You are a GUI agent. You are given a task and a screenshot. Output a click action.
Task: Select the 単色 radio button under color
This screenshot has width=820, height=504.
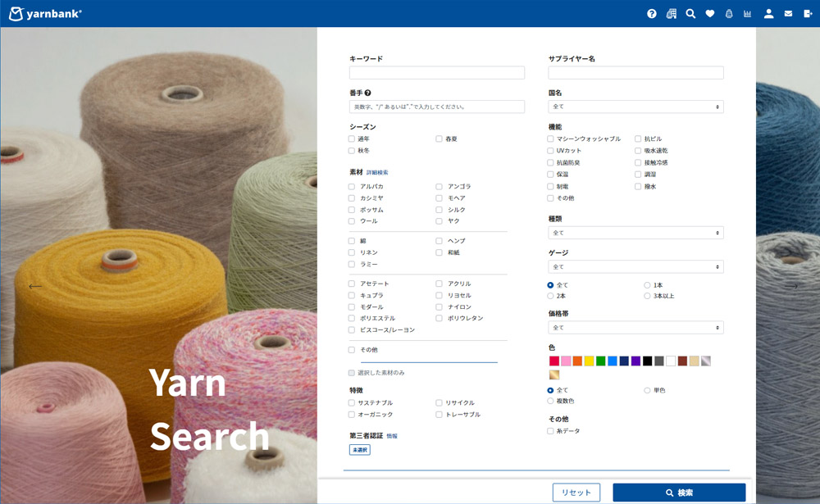click(649, 390)
